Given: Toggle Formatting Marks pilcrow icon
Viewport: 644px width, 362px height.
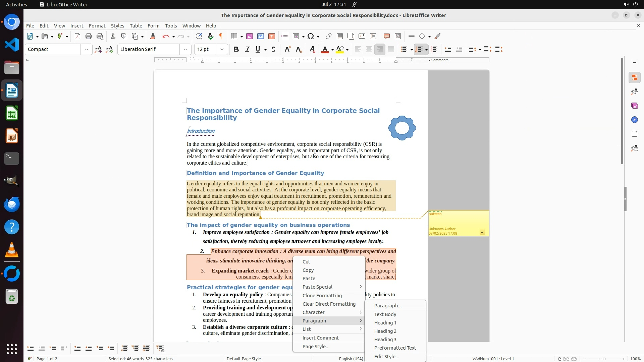Looking at the screenshot, I should coord(221,37).
